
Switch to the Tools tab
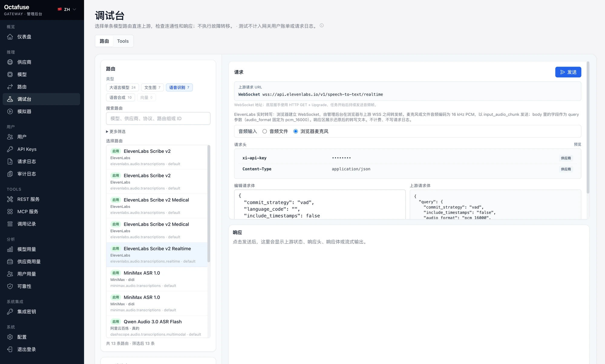pyautogui.click(x=123, y=41)
